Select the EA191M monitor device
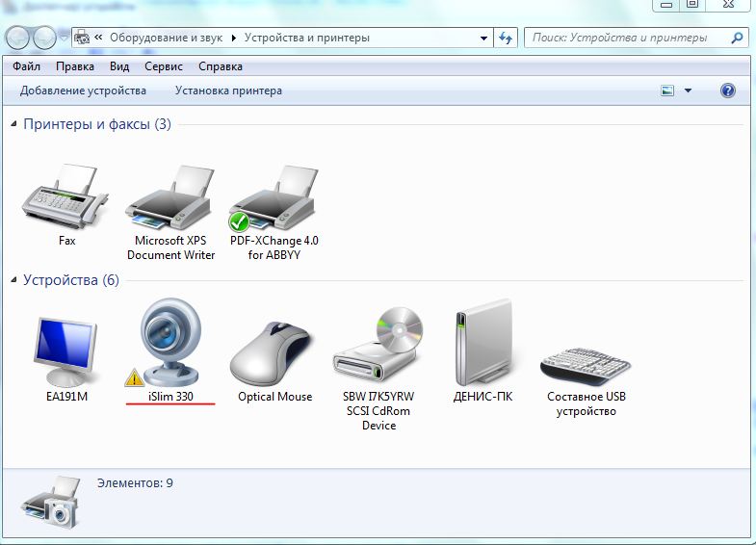756x545 pixels. [66, 352]
